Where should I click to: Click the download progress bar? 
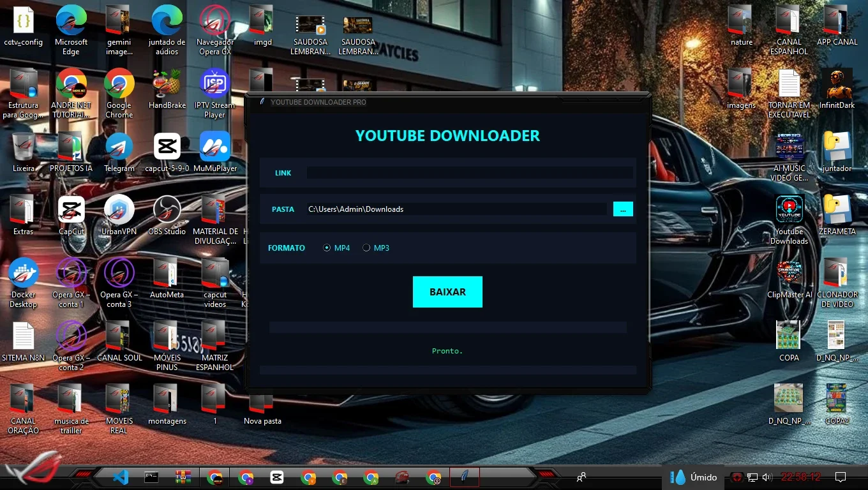point(447,327)
